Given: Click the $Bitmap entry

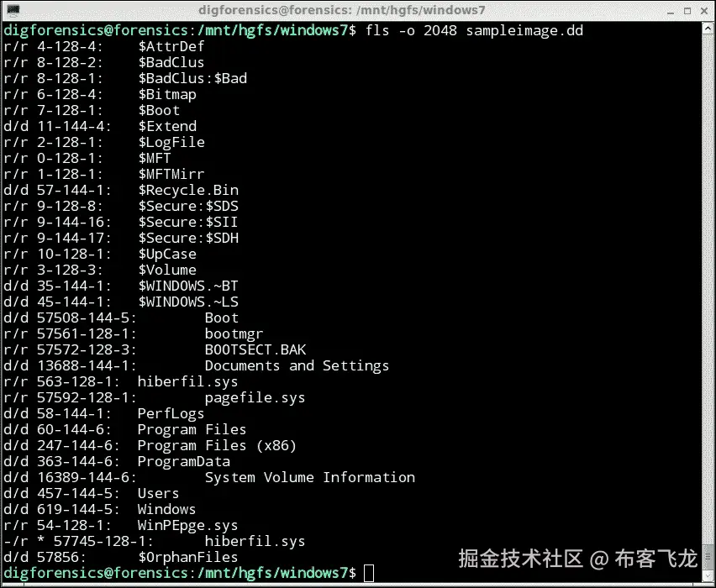Looking at the screenshot, I should click(x=167, y=94).
